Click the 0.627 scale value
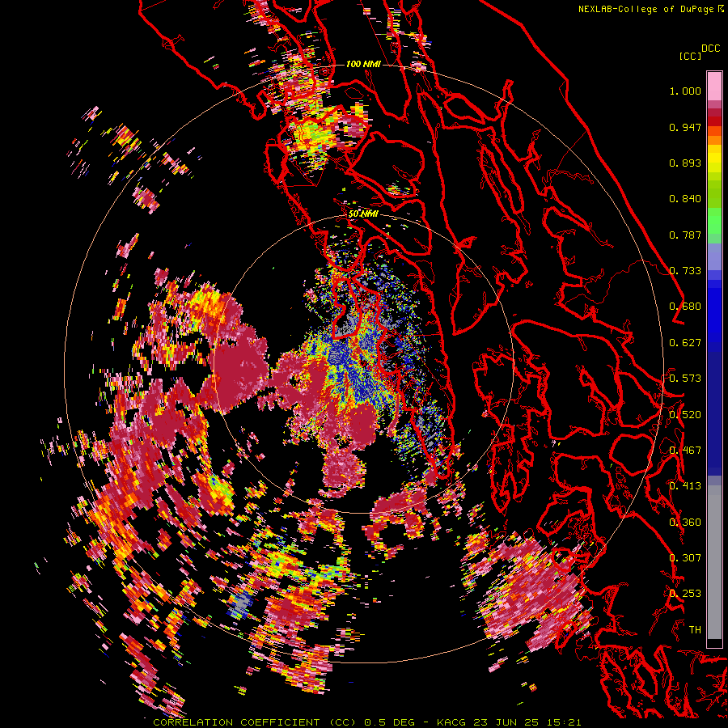This screenshot has width=728, height=728. tap(685, 343)
